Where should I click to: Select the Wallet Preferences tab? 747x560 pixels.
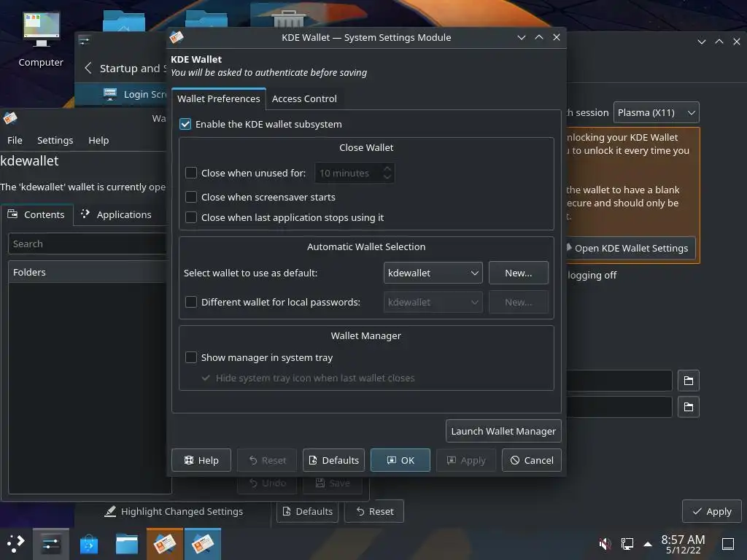[219, 98]
